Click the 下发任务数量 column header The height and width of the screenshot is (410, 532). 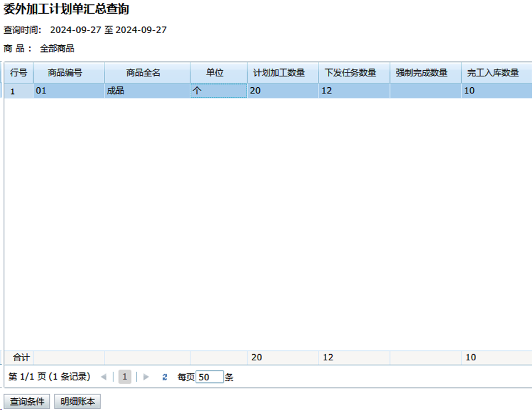pyautogui.click(x=354, y=73)
